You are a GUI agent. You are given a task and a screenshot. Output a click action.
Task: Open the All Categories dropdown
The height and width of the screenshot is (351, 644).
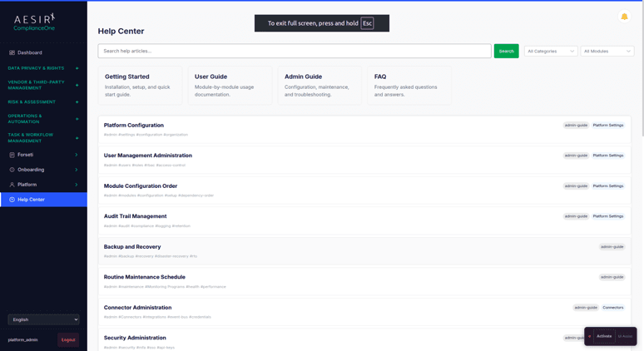[551, 52]
